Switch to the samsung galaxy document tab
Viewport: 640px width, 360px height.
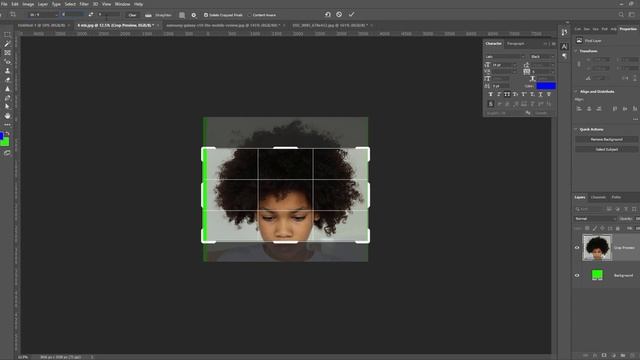[223, 25]
